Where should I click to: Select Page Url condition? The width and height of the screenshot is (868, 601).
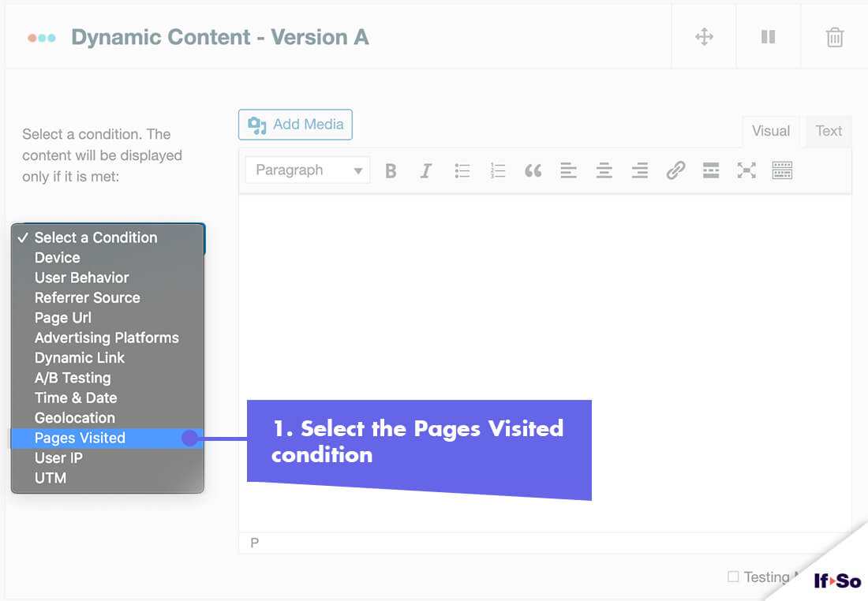pos(107,318)
